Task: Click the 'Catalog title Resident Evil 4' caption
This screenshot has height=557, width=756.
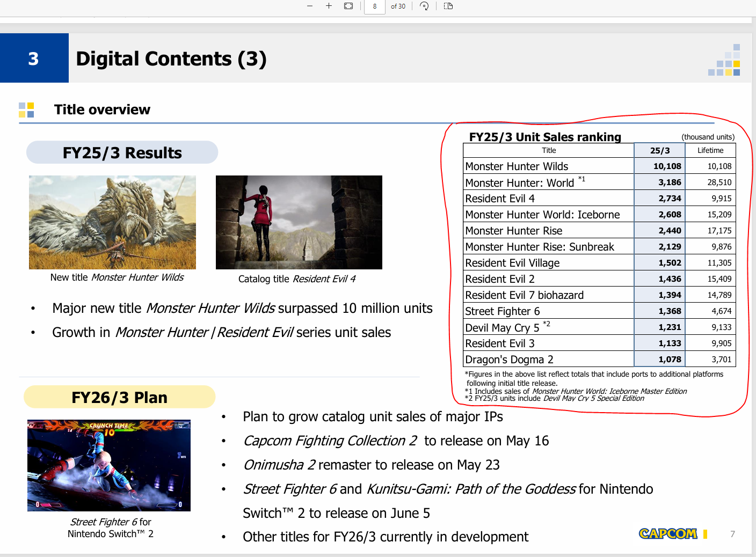Action: click(297, 279)
